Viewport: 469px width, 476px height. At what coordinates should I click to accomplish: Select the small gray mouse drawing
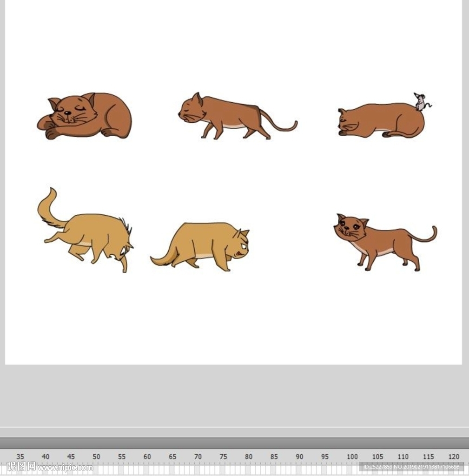pos(422,102)
